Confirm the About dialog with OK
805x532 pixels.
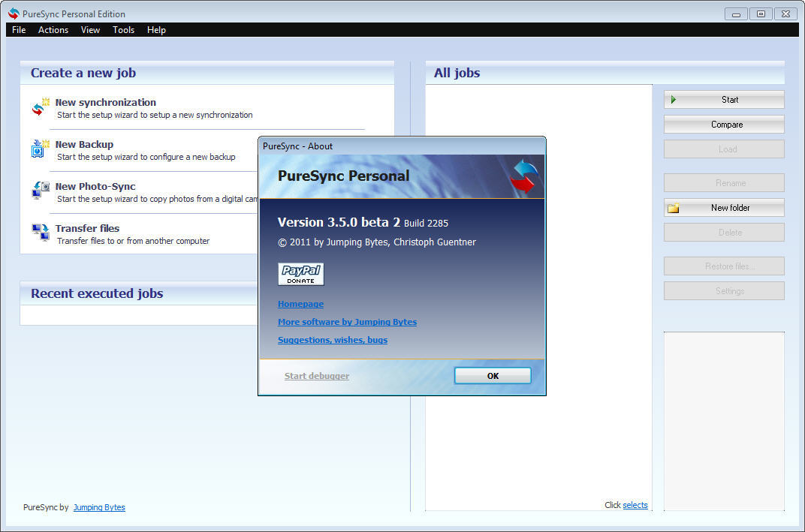[493, 375]
